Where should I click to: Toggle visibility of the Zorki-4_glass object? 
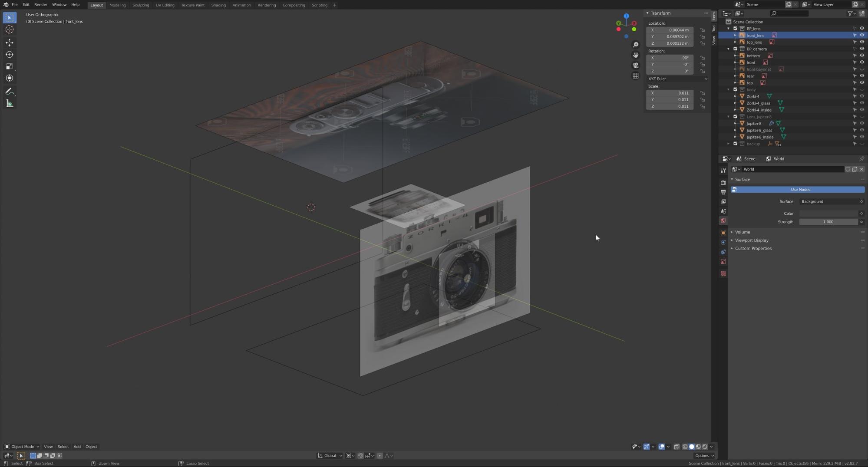[862, 103]
